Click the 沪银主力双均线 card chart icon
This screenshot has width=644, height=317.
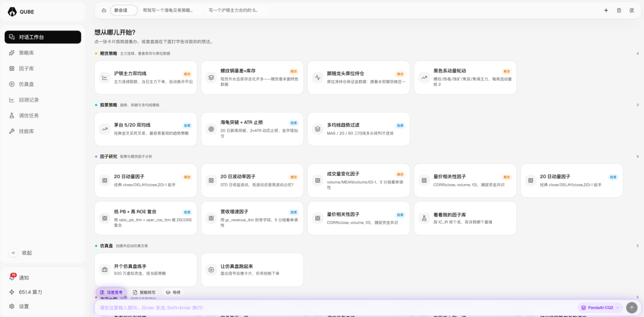[105, 77]
